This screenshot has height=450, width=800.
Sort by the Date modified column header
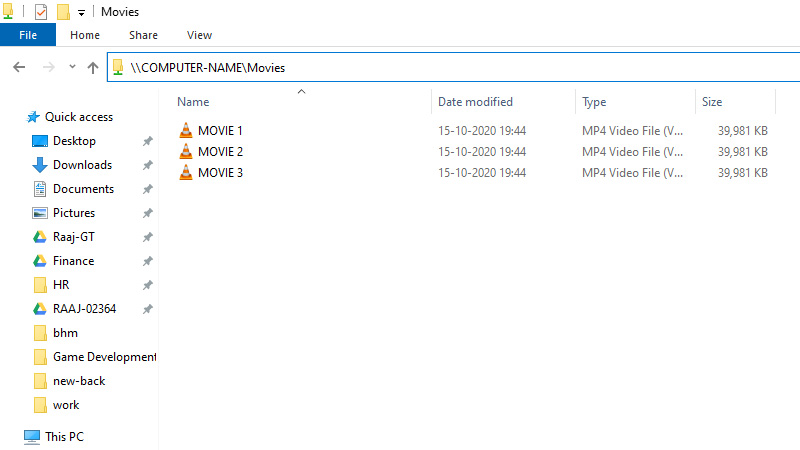coord(476,102)
